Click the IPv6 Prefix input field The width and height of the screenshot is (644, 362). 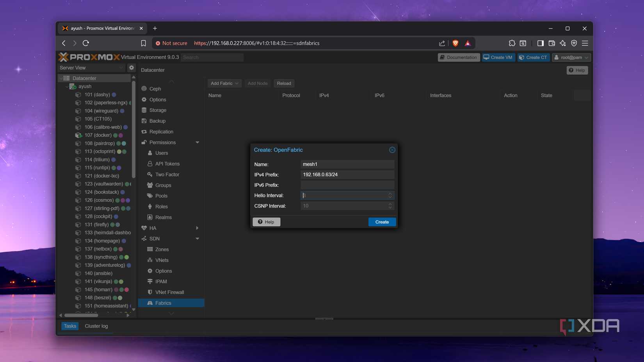tap(347, 185)
